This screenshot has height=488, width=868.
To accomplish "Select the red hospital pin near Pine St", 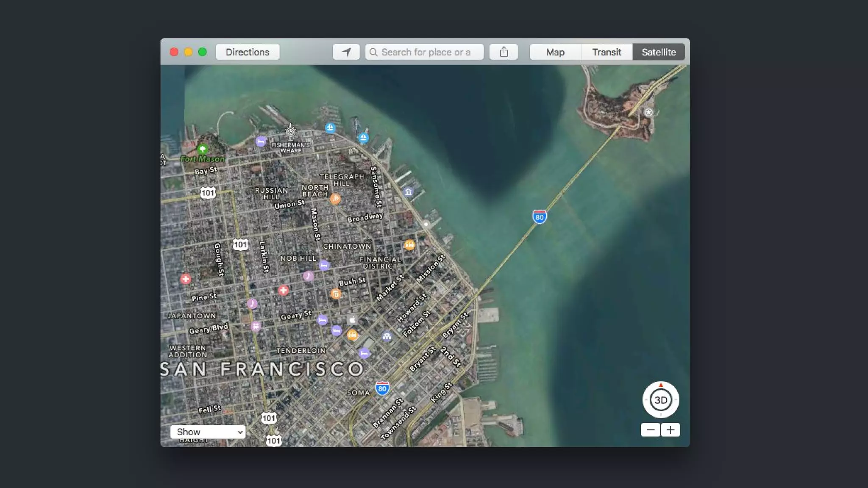I will click(x=186, y=279).
